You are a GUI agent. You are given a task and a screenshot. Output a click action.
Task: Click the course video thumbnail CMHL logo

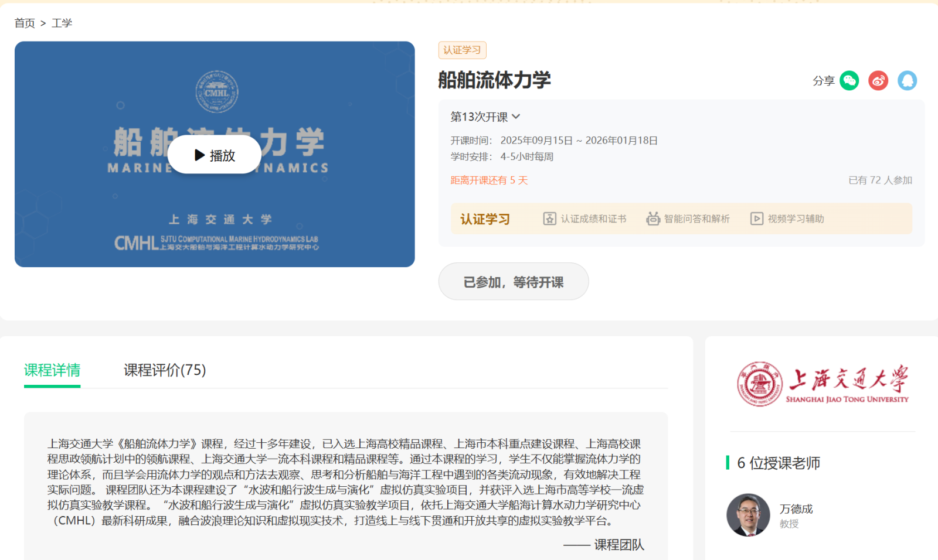click(x=217, y=91)
